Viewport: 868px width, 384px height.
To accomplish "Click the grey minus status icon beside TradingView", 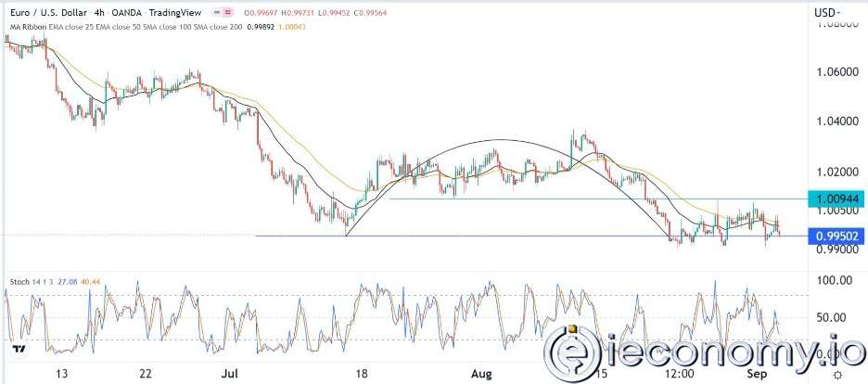I will pyautogui.click(x=217, y=11).
